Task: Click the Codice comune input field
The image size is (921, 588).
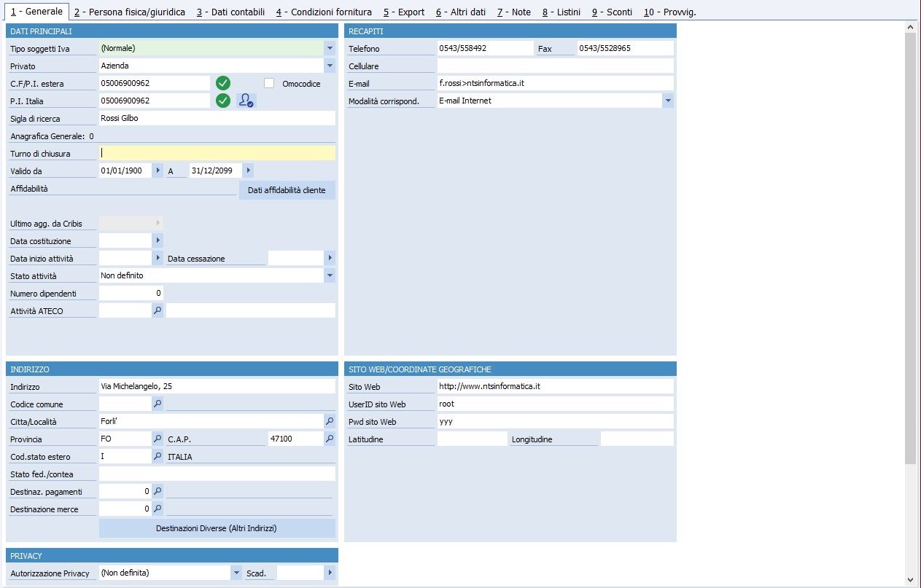Action: (125, 404)
